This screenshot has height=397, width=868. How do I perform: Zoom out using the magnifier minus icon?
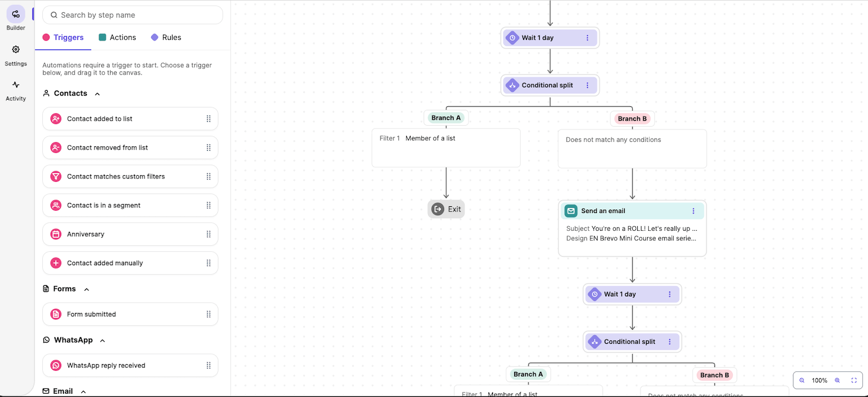801,380
